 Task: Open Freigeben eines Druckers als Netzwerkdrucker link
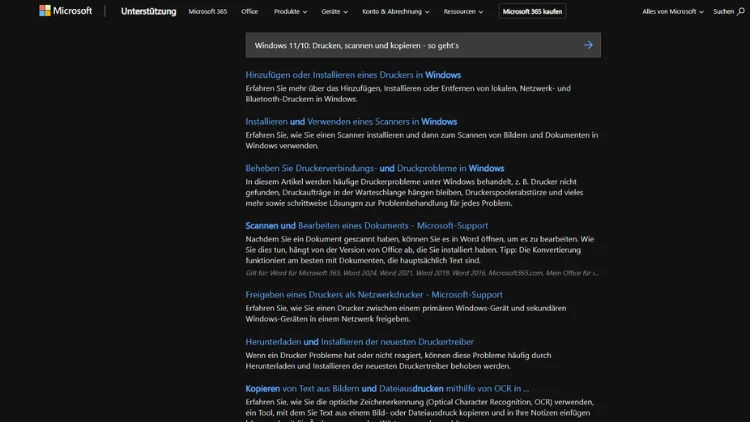tap(374, 295)
